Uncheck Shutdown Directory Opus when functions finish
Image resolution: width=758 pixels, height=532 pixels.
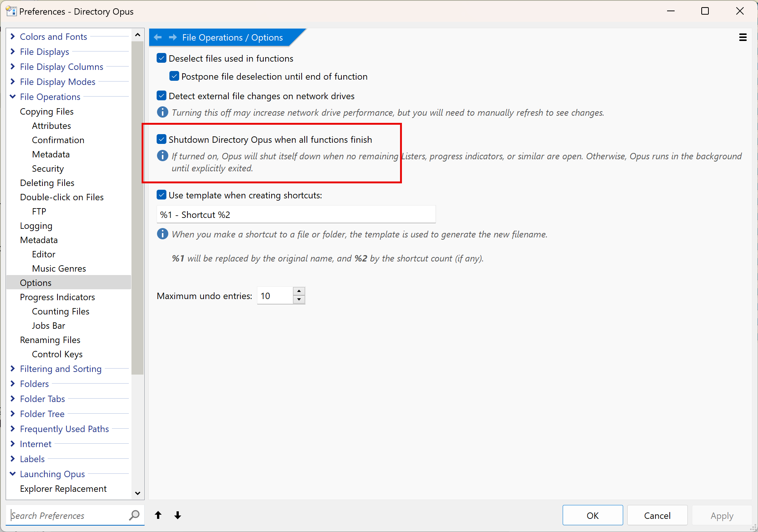click(x=162, y=139)
